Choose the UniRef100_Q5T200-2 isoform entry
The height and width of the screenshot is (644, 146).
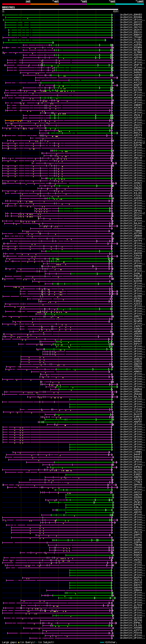[132, 213]
